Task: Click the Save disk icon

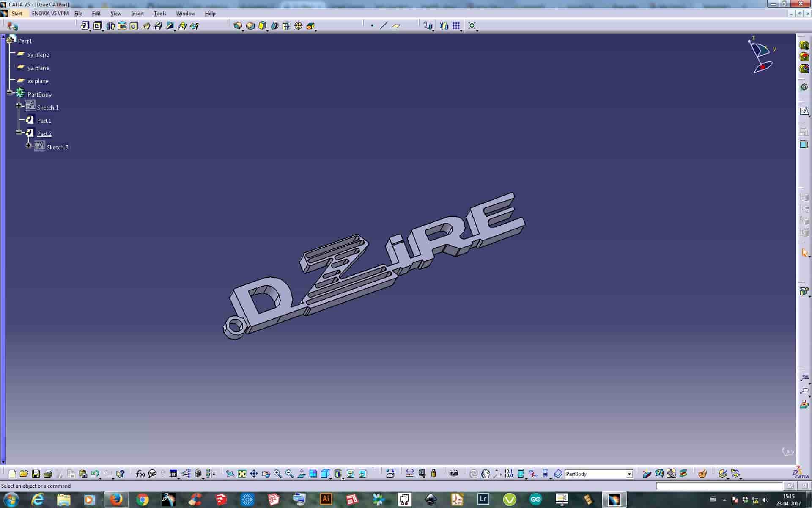Action: [x=36, y=474]
